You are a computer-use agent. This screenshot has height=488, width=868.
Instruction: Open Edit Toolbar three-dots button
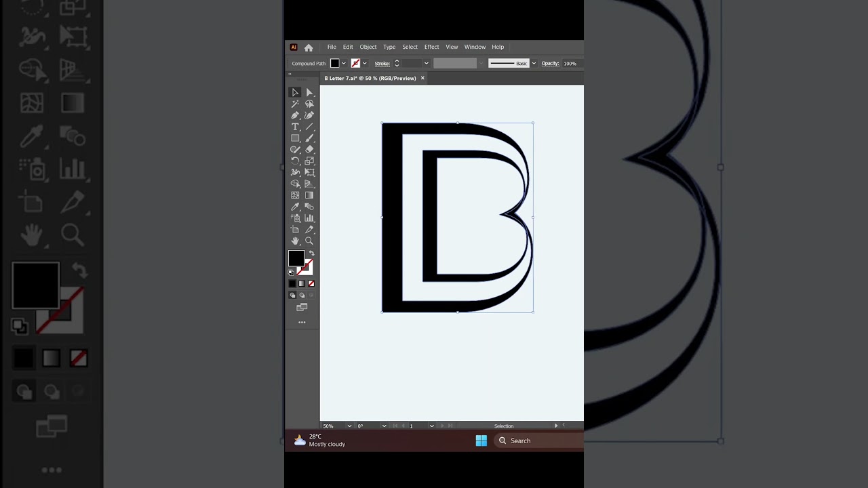(302, 323)
